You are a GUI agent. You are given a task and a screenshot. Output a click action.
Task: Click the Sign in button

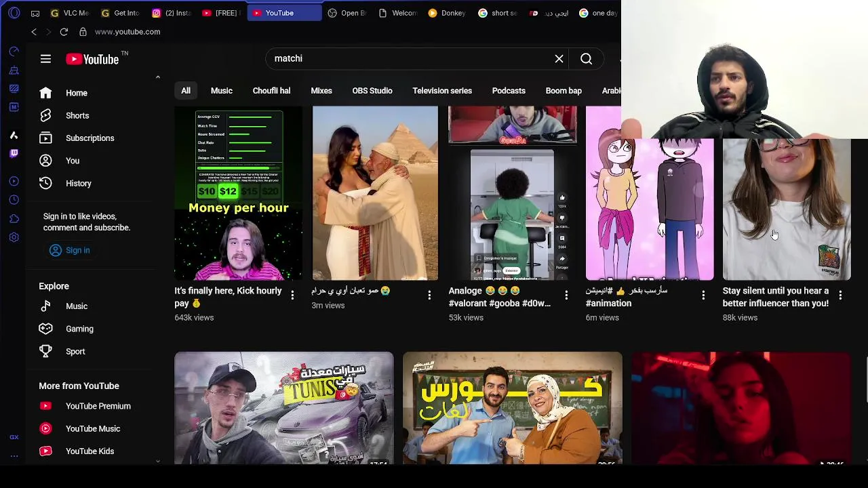[x=70, y=250]
